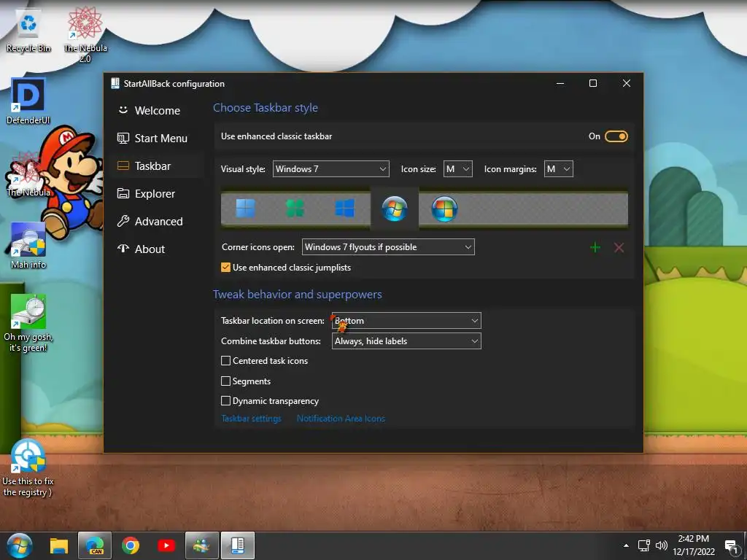Switch to the Start Menu section

pos(156,138)
